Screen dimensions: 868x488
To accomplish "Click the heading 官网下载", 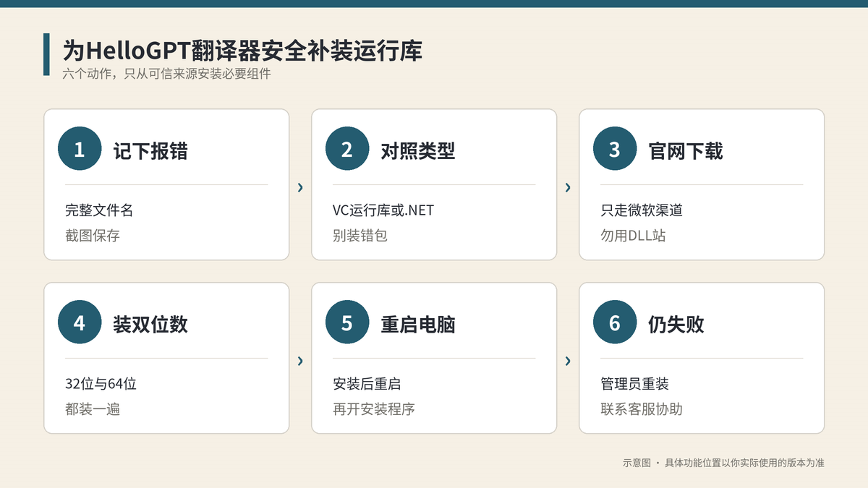I will [686, 150].
